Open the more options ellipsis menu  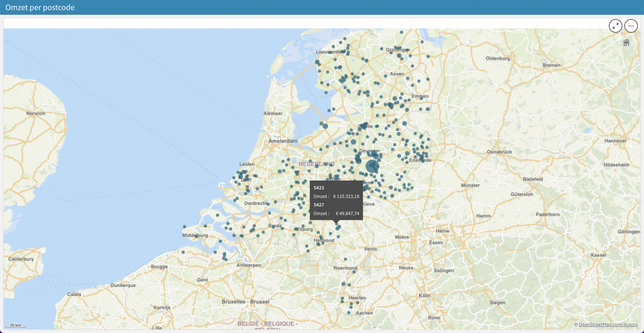point(631,26)
